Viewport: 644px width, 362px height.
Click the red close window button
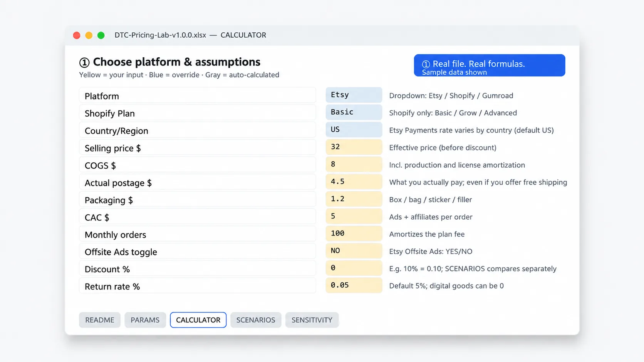coord(77,35)
